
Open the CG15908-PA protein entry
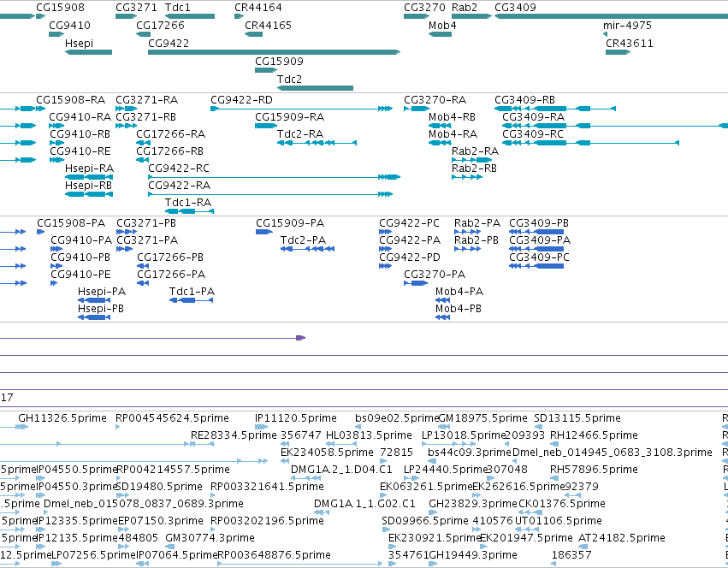click(41, 232)
